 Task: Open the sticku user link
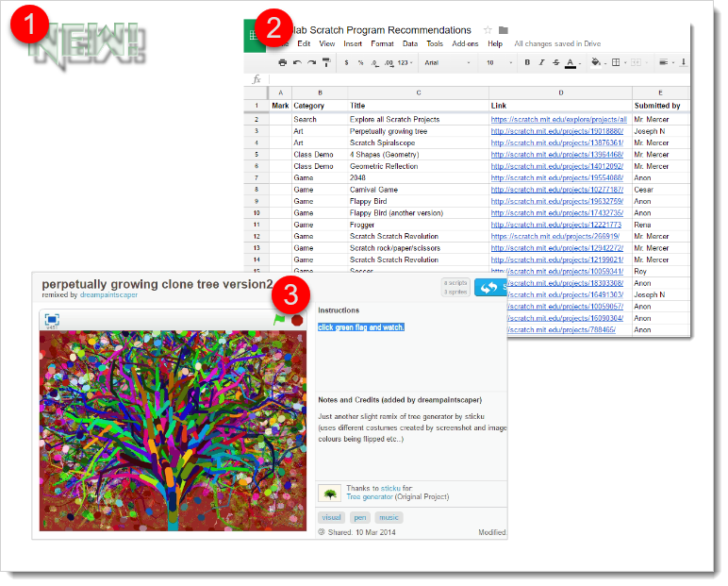click(390, 488)
